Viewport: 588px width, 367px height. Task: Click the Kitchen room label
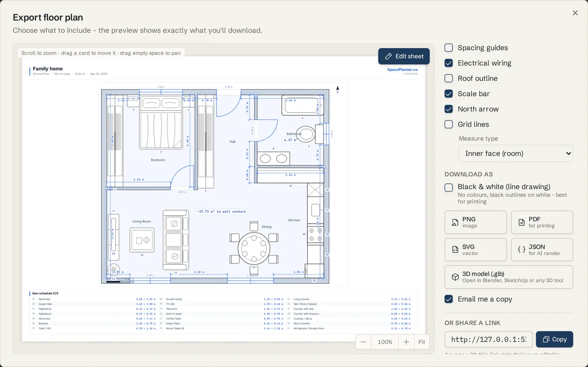click(294, 220)
